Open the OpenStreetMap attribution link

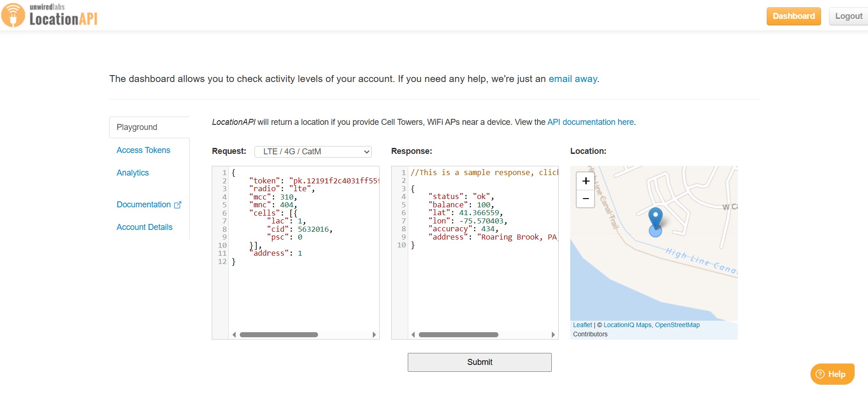(677, 325)
